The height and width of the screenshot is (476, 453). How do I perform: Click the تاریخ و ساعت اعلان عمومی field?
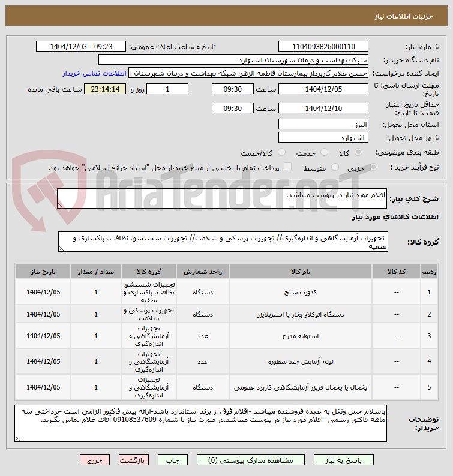point(81,46)
